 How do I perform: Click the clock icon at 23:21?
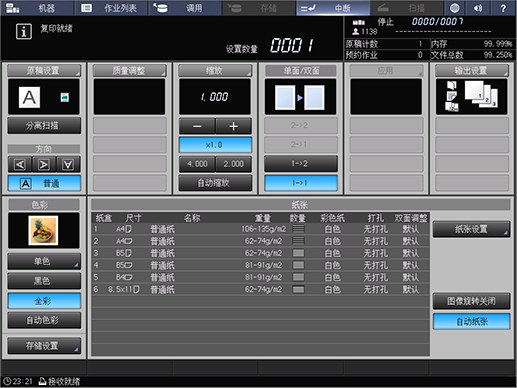tap(7, 381)
